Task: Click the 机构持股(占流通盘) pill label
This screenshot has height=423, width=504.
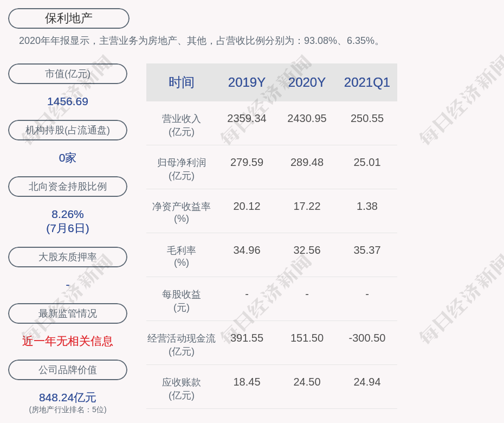Action: [68, 130]
